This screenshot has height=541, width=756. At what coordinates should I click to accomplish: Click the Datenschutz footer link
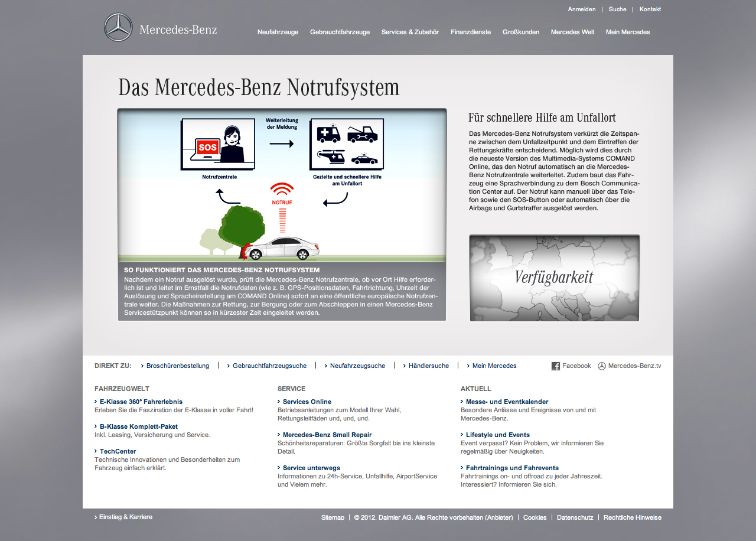coord(575,517)
